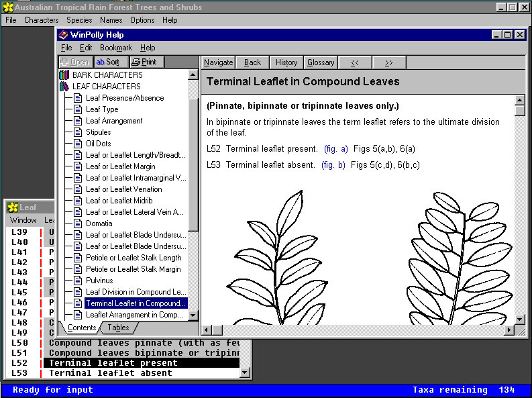Screen dimensions: 532x398
Task: Click the History button
Action: click(x=286, y=62)
